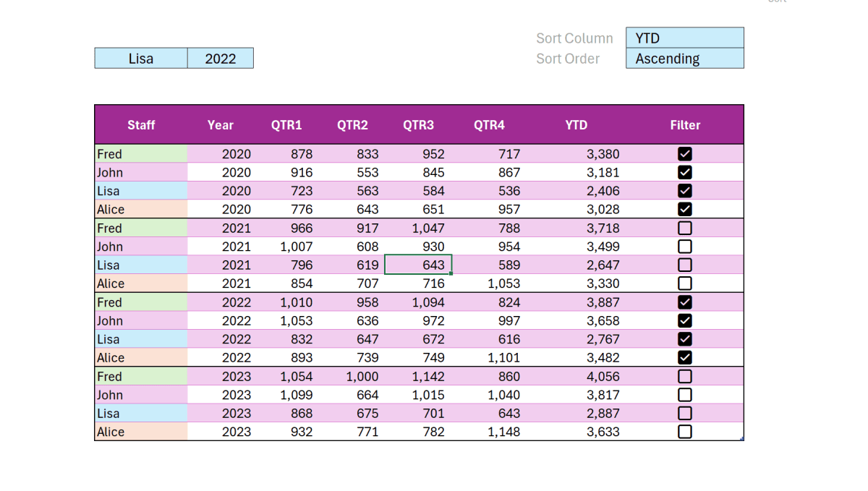Click the YTD column header
868x491 pixels.
pyautogui.click(x=576, y=125)
